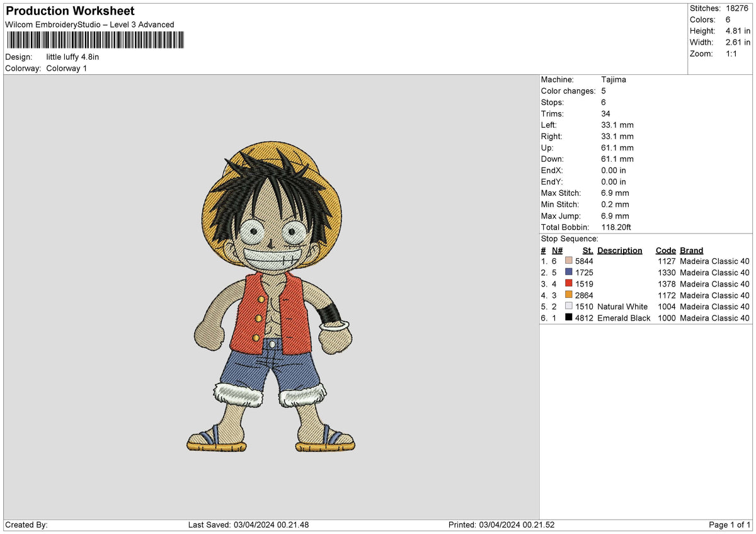Click the Total Bobbin value 118.20ft

click(x=616, y=227)
